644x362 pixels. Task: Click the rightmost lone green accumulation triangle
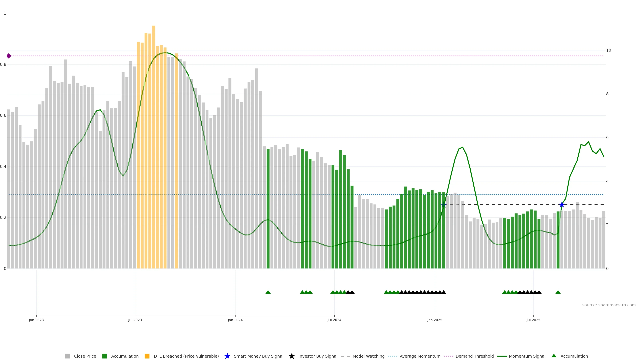[558, 292]
